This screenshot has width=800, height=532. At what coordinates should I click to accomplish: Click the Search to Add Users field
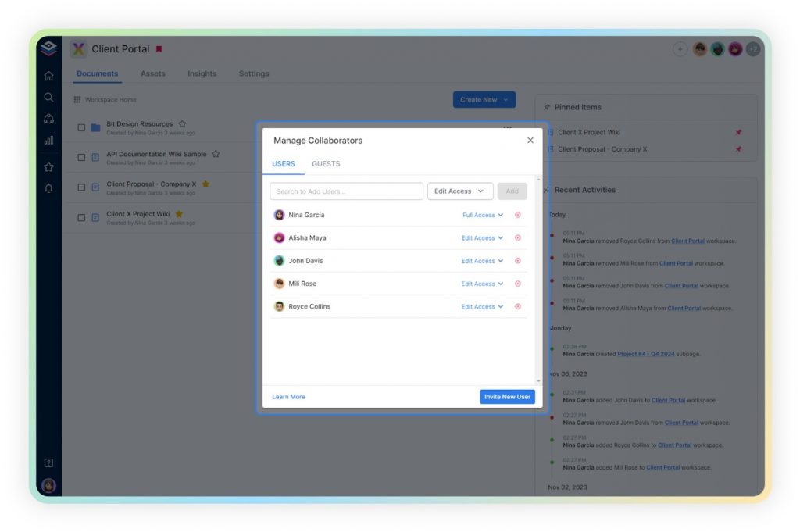(x=346, y=191)
